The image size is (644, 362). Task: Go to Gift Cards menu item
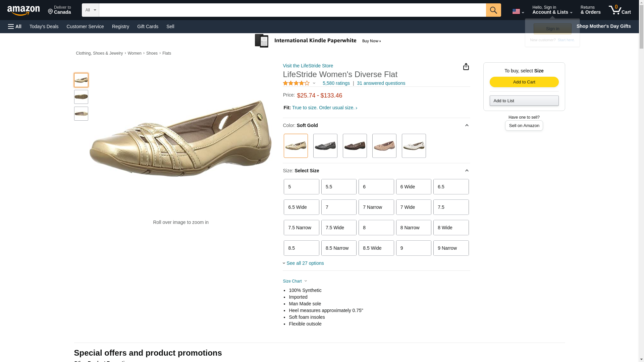tap(148, 26)
